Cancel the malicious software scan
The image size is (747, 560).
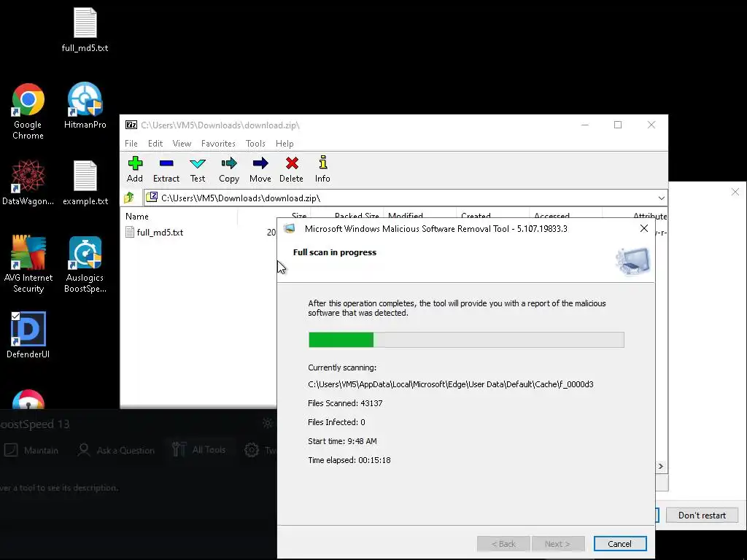(x=620, y=544)
